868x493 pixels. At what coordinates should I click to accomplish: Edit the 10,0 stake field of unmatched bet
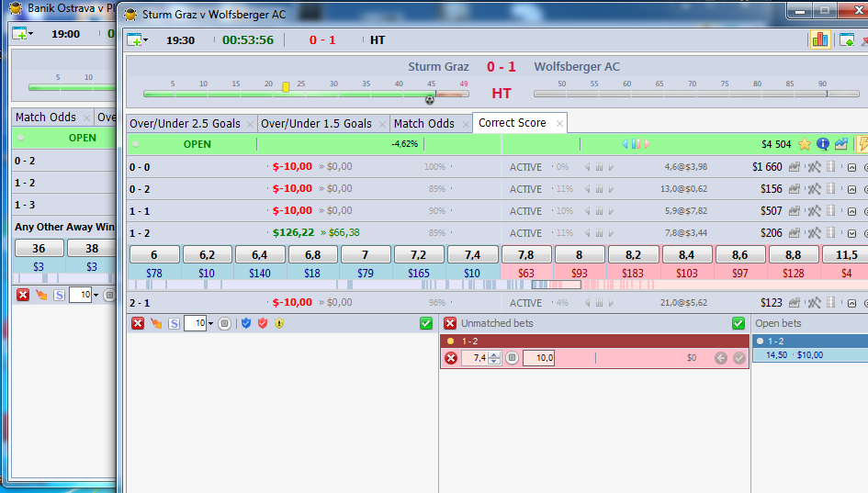538,358
